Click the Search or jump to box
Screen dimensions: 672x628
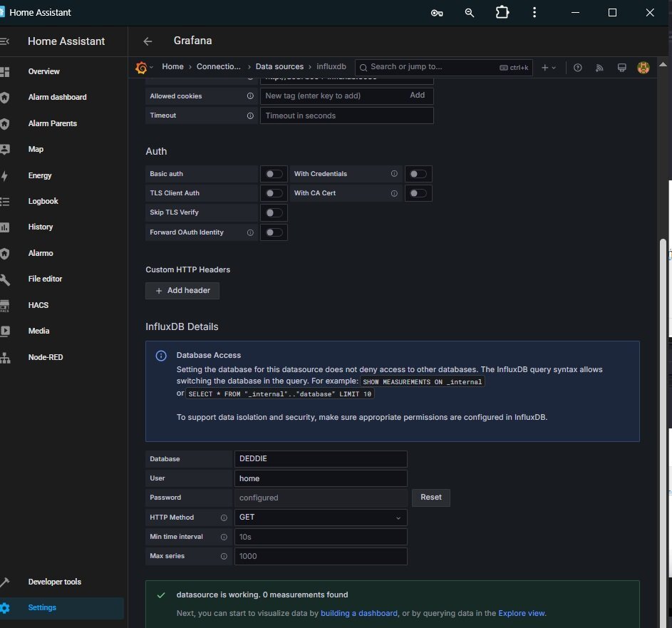point(444,67)
